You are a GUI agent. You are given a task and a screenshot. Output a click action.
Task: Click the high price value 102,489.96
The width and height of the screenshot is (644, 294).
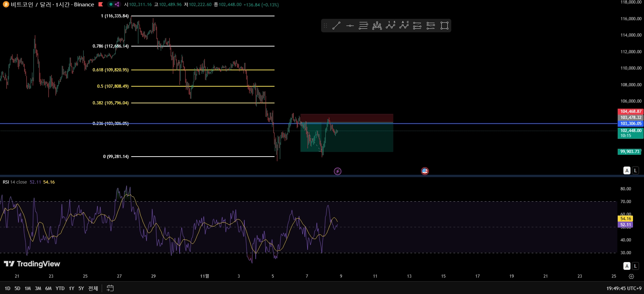170,5
